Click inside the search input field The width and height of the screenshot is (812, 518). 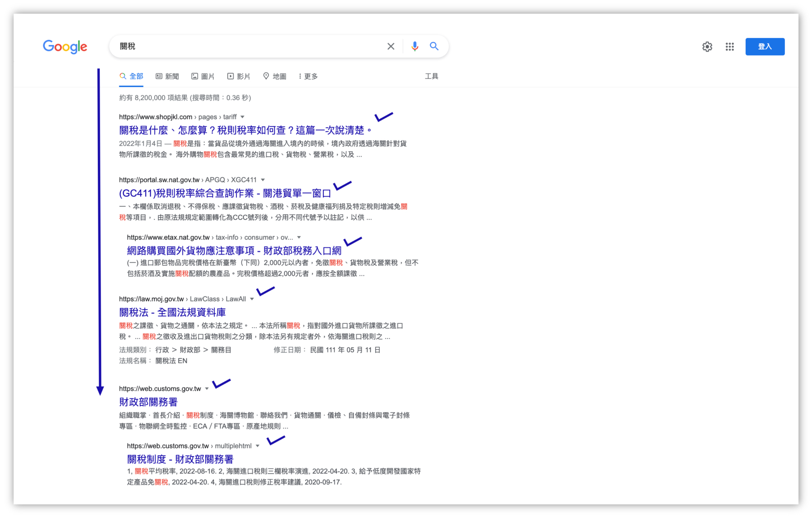click(248, 46)
